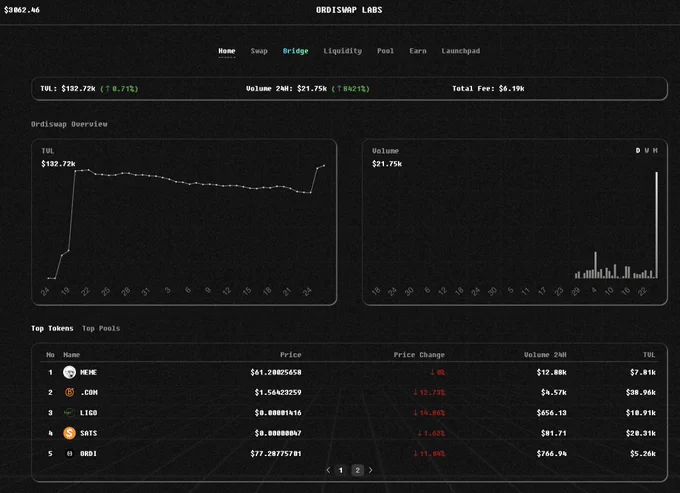Switch to Top Pools list
The height and width of the screenshot is (493, 680).
(x=101, y=328)
